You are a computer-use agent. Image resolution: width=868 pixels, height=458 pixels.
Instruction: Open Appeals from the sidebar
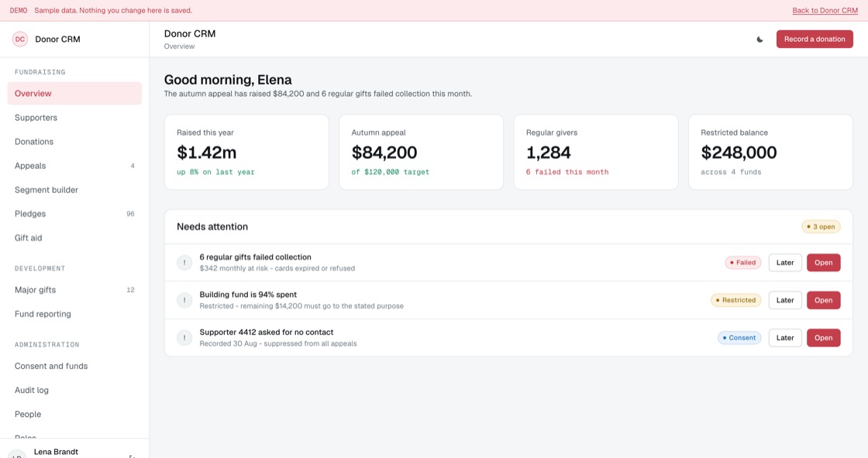click(74, 166)
